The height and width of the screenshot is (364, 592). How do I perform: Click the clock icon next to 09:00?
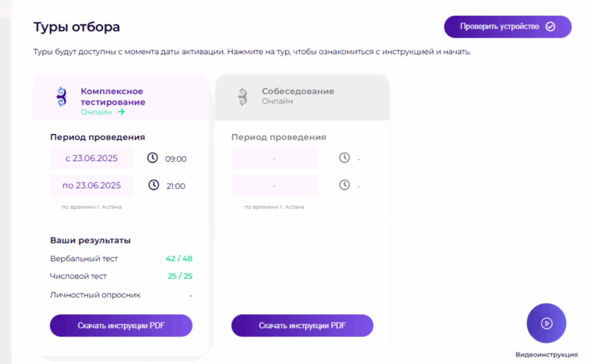[x=153, y=158]
